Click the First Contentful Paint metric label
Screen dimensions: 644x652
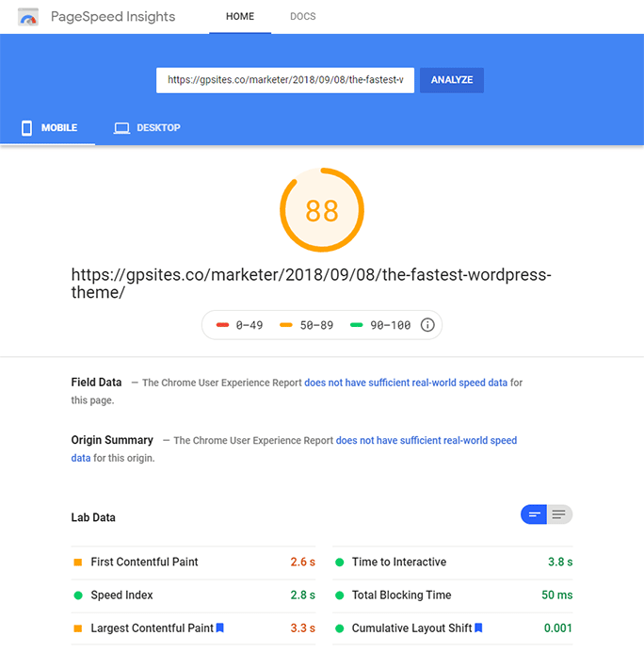[x=144, y=562]
